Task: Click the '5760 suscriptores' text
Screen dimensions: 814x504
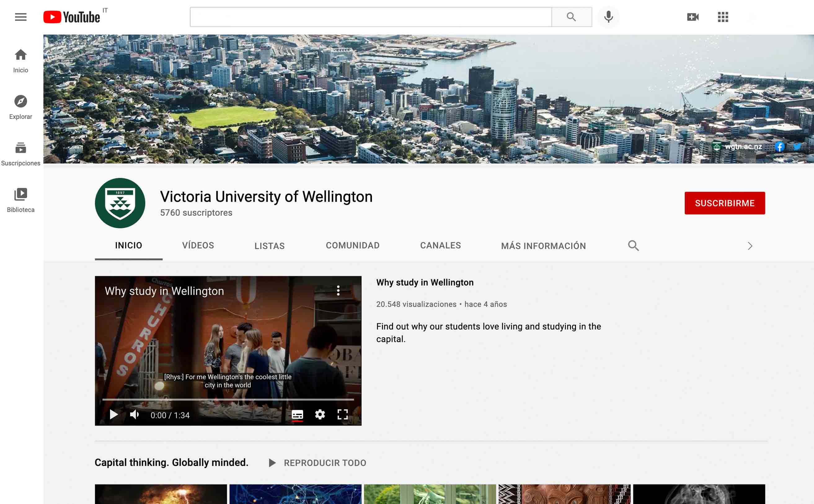Action: pyautogui.click(x=196, y=213)
